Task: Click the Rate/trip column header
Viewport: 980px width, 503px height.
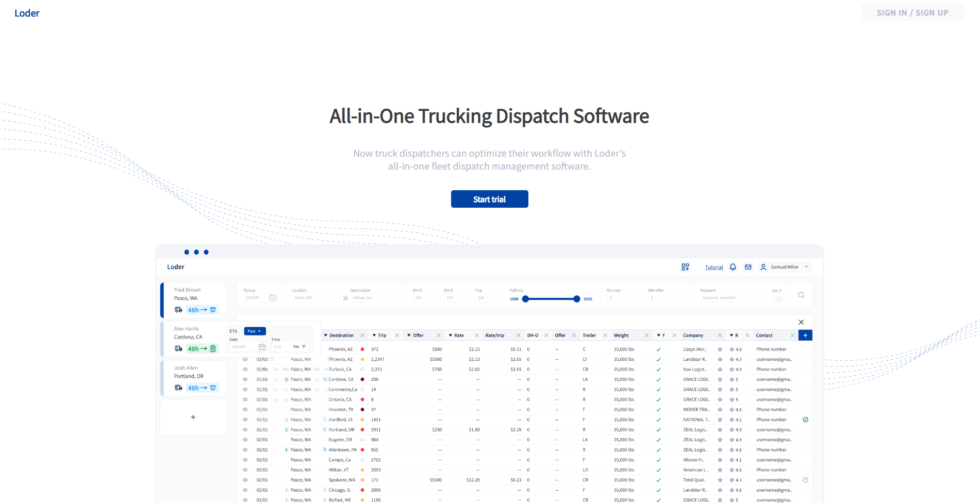Action: [495, 336]
